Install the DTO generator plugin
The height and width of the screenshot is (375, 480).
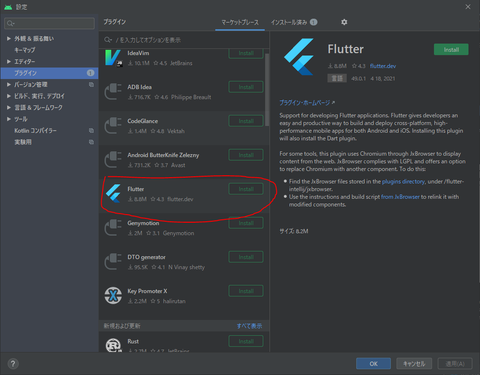coord(246,257)
